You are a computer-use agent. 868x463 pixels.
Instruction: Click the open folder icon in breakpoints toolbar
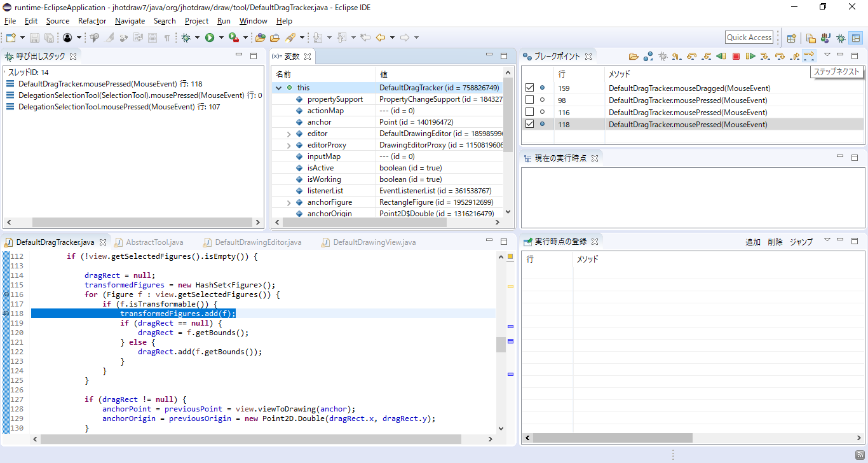(634, 57)
